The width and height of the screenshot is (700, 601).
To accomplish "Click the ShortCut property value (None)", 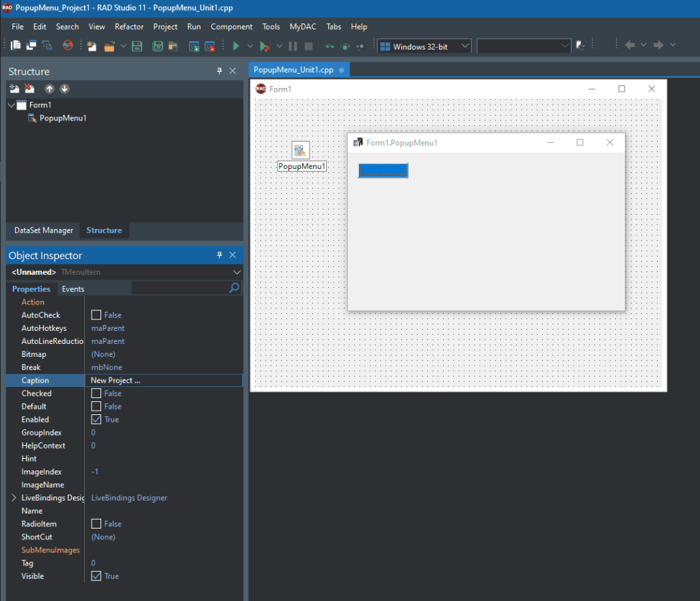I will pyautogui.click(x=103, y=537).
